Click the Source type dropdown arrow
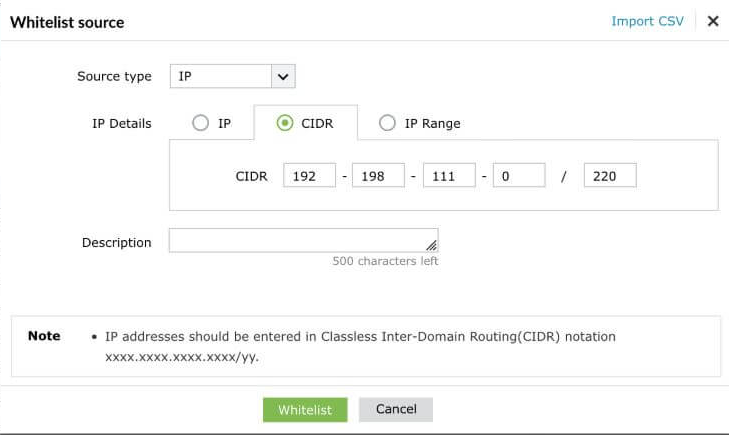 [x=283, y=76]
